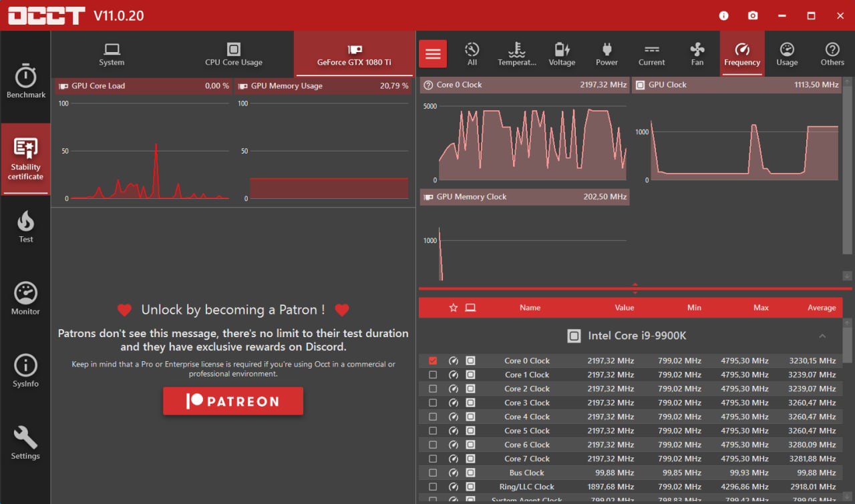The width and height of the screenshot is (855, 504).
Task: Check the Ring/LLC Clock checkbox
Action: 433,487
